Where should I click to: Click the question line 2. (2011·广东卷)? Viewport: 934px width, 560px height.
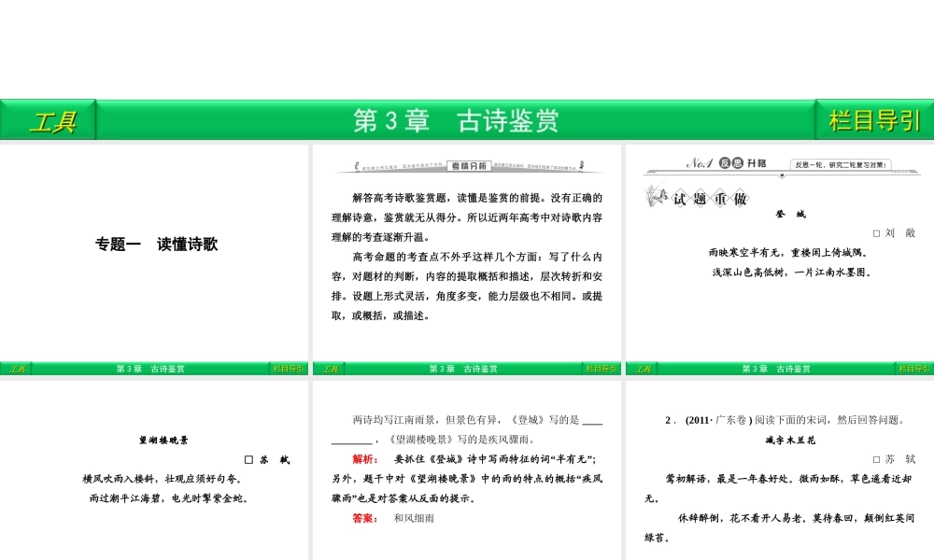[x=785, y=420]
